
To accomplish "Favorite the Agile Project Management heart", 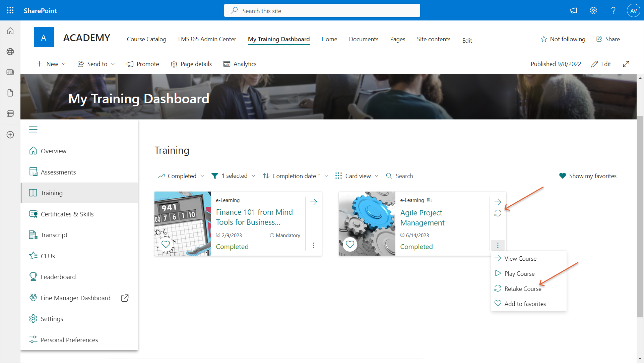I will coord(350,244).
